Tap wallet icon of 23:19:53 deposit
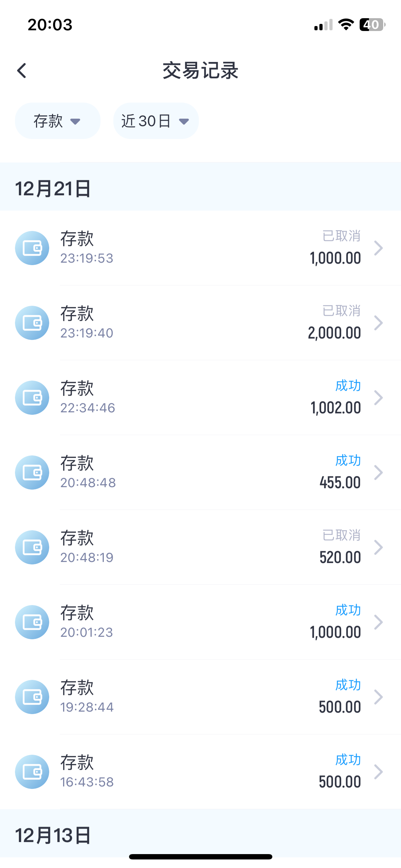The width and height of the screenshot is (401, 868). click(x=32, y=248)
